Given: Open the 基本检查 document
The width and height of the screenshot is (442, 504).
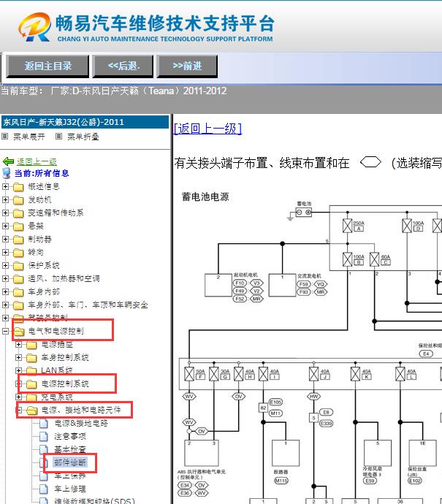Looking at the screenshot, I should pos(70,449).
